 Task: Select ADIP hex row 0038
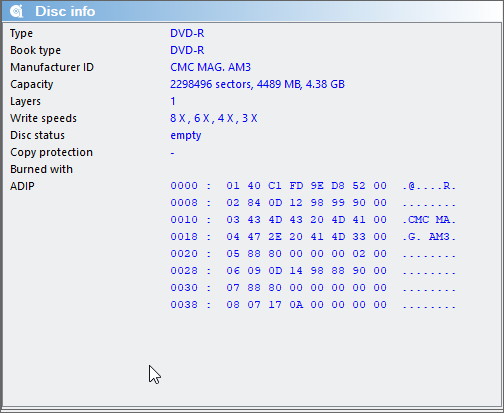coord(313,305)
